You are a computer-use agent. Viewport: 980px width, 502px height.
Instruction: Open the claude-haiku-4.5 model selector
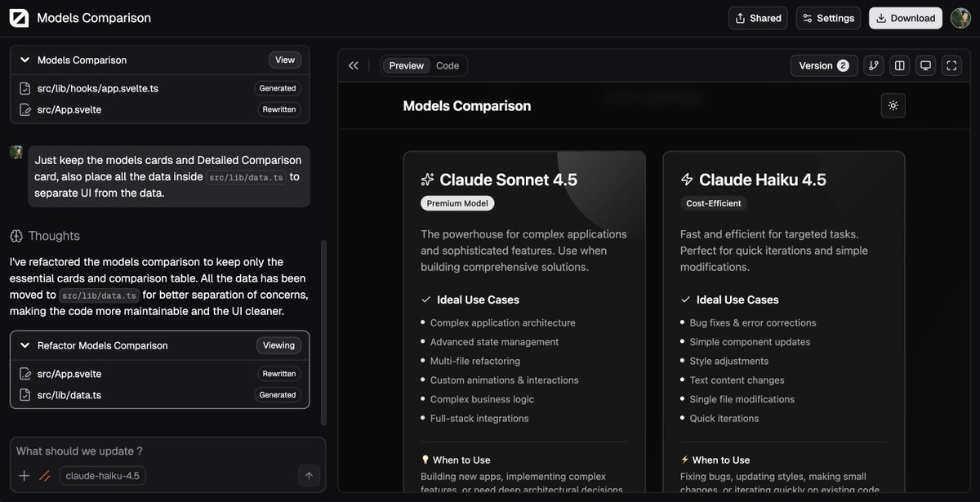click(x=103, y=476)
